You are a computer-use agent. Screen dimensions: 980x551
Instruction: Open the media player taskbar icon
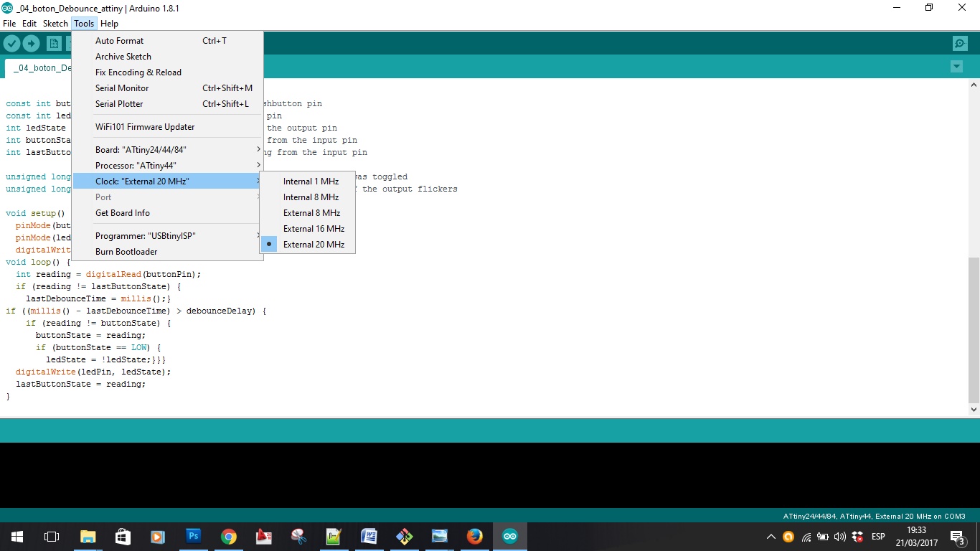point(158,537)
